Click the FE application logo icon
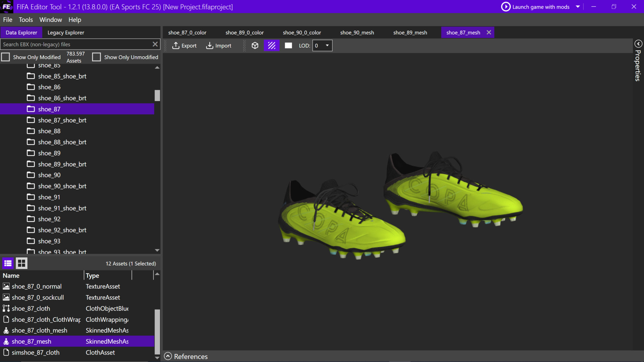Viewport: 644px width, 362px height. (x=7, y=7)
